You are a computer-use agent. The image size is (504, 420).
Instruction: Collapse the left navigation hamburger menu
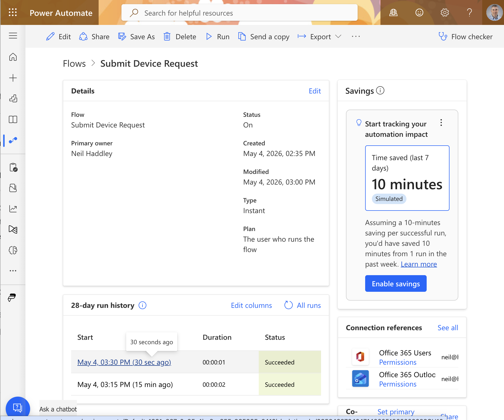[x=13, y=36]
